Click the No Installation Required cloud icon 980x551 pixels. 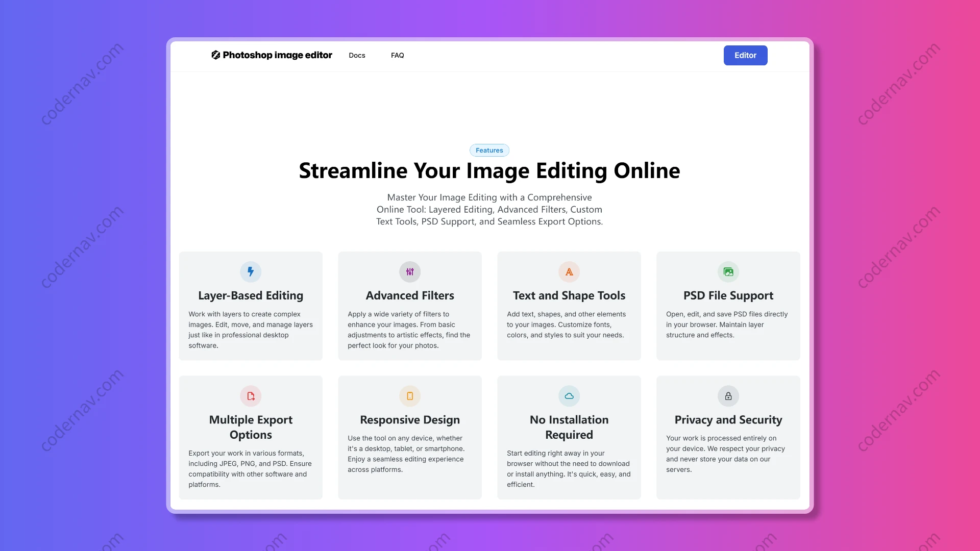(x=569, y=396)
